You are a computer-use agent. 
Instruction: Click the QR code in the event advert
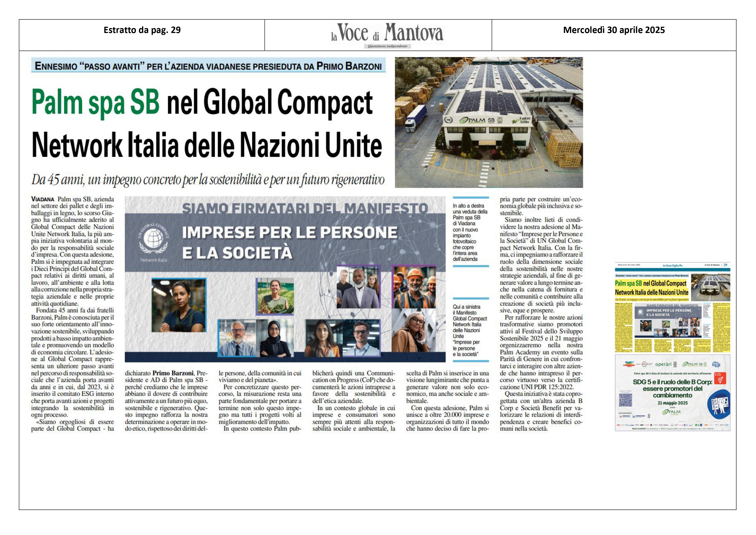pos(626,400)
